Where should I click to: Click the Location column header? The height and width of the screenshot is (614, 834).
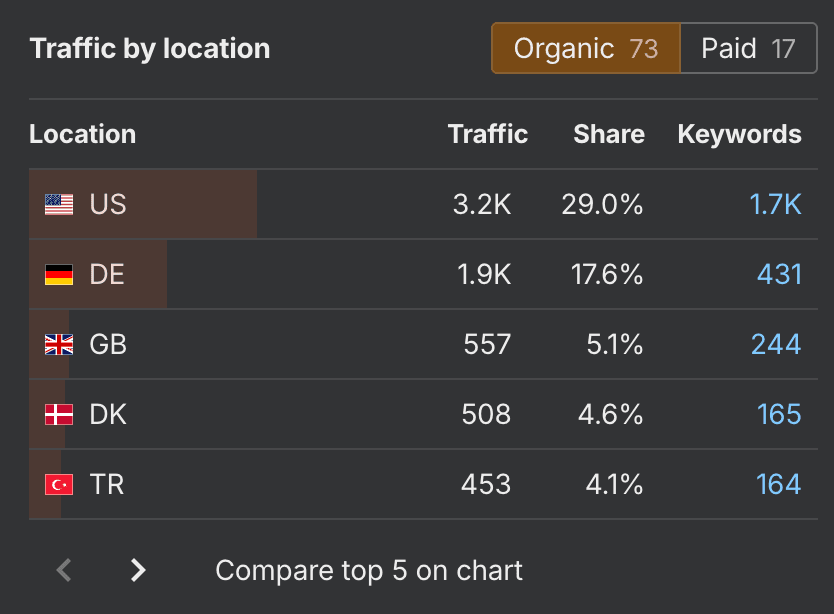coord(82,134)
